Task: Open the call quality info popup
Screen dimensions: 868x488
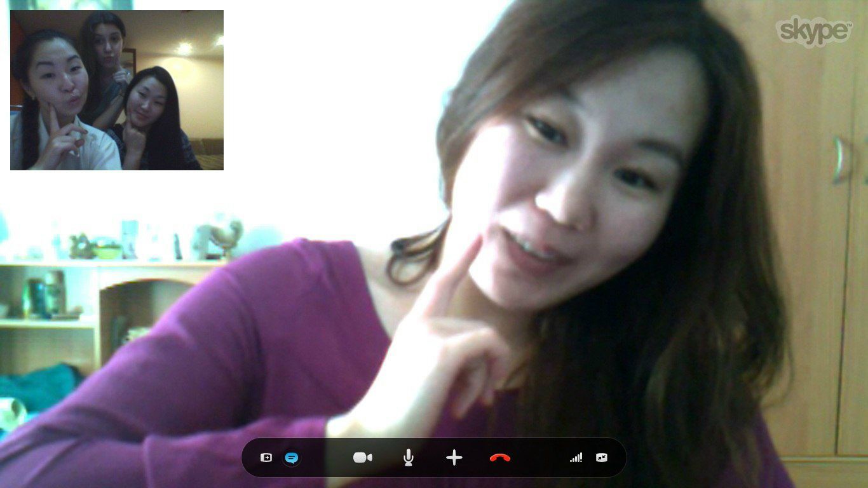Action: point(576,457)
